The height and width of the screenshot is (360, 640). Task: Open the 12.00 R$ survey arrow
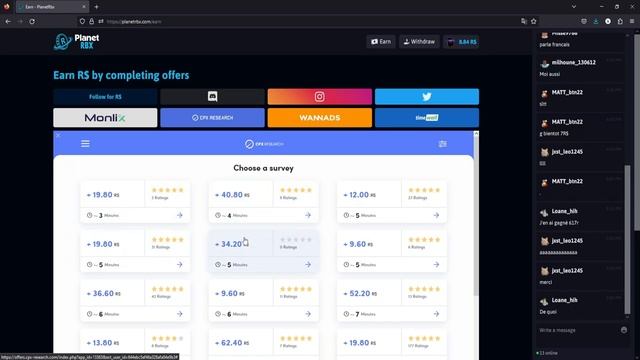pos(436,215)
